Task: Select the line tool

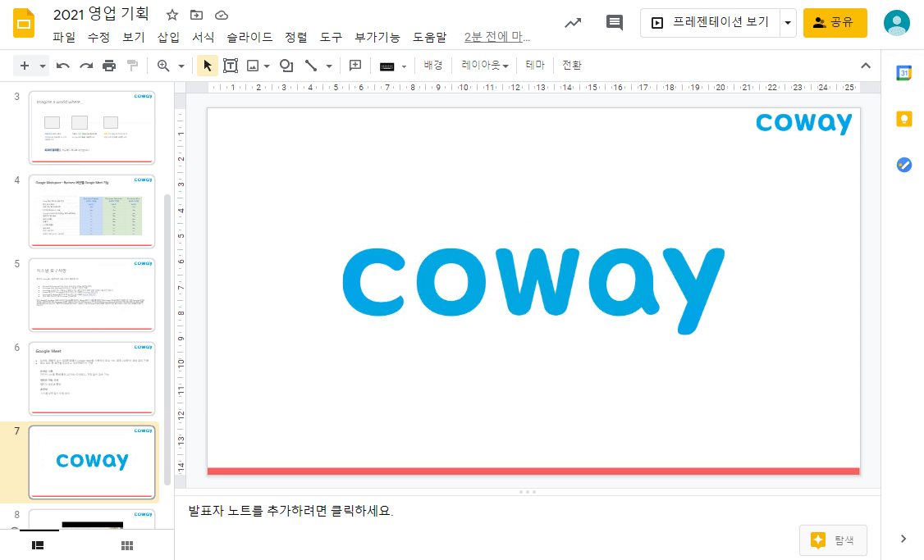Action: point(311,66)
